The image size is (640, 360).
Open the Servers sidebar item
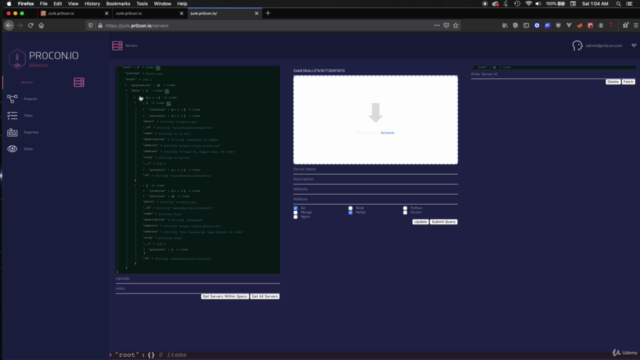(x=27, y=82)
